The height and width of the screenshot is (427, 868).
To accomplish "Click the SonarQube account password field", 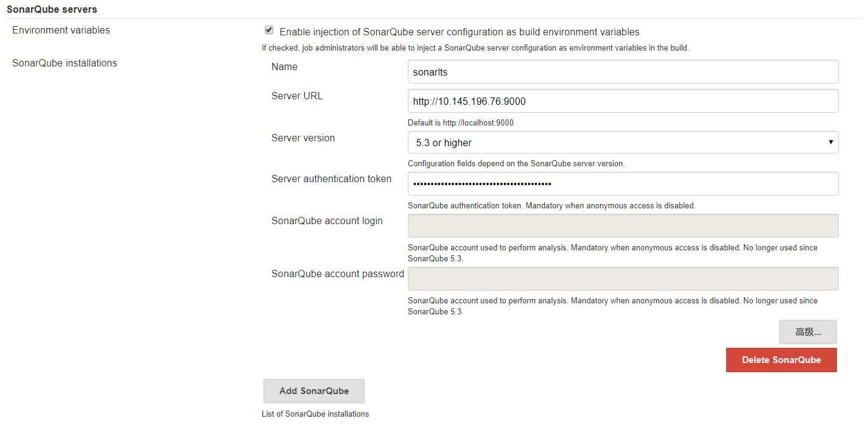I will coord(623,278).
